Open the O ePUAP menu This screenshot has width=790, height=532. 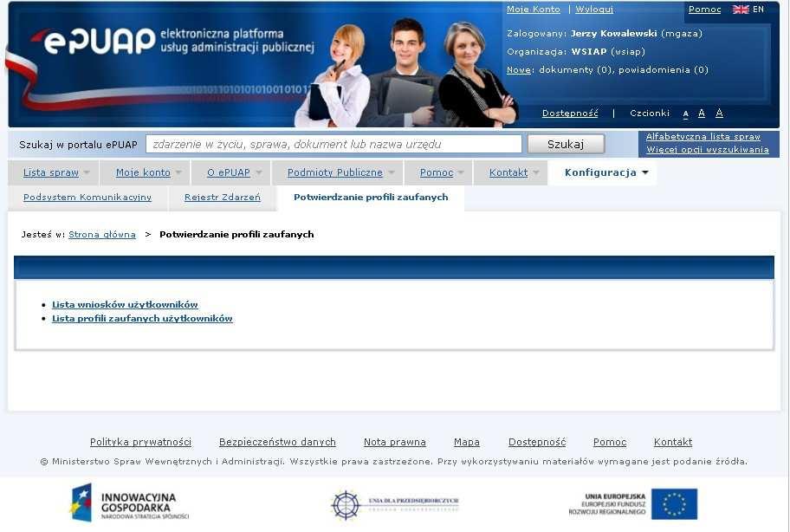228,172
